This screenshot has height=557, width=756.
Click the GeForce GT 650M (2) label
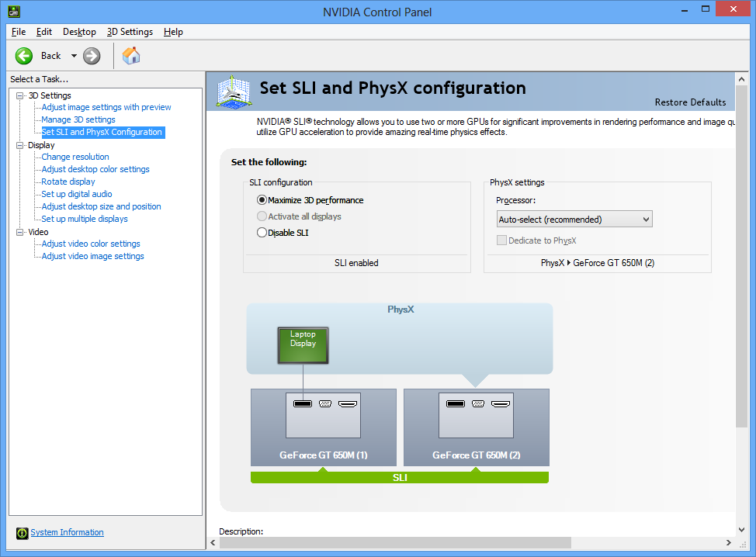coord(477,455)
